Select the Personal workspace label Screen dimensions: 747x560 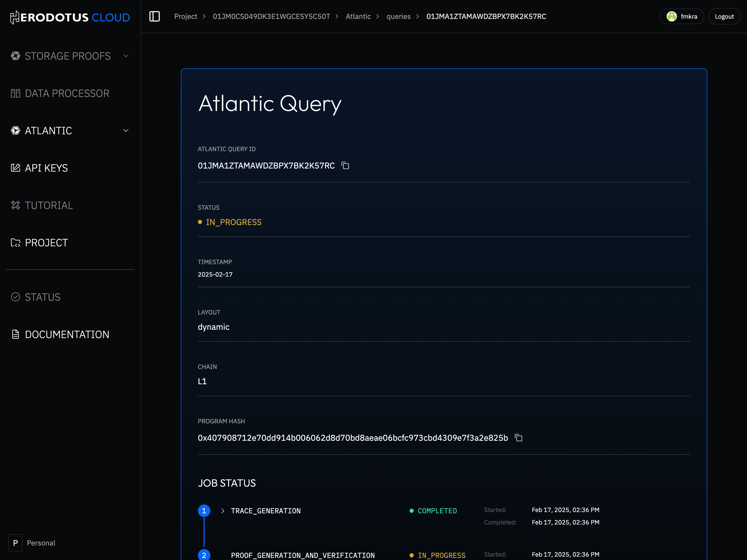[x=41, y=543]
